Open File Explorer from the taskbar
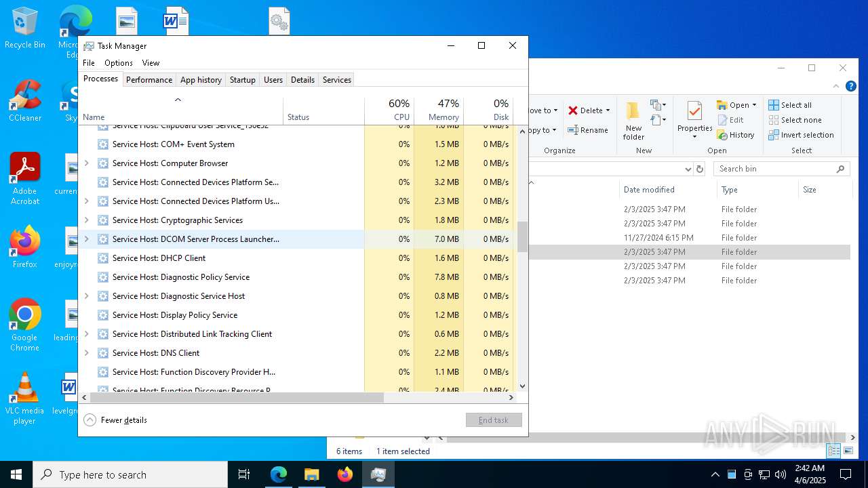The width and height of the screenshot is (868, 488). click(311, 474)
